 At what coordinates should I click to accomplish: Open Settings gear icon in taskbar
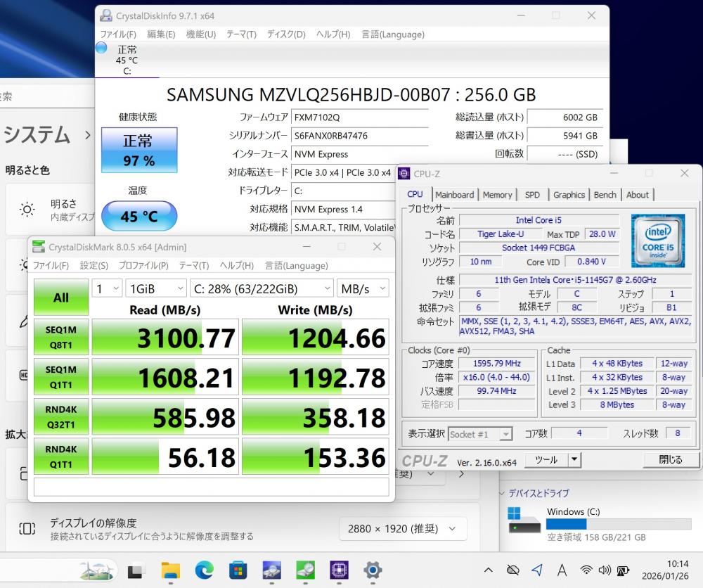(373, 570)
